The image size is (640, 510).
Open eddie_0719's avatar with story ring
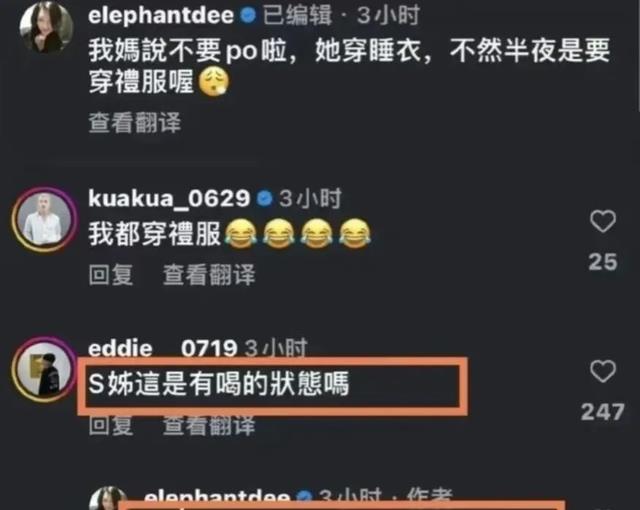click(x=44, y=370)
